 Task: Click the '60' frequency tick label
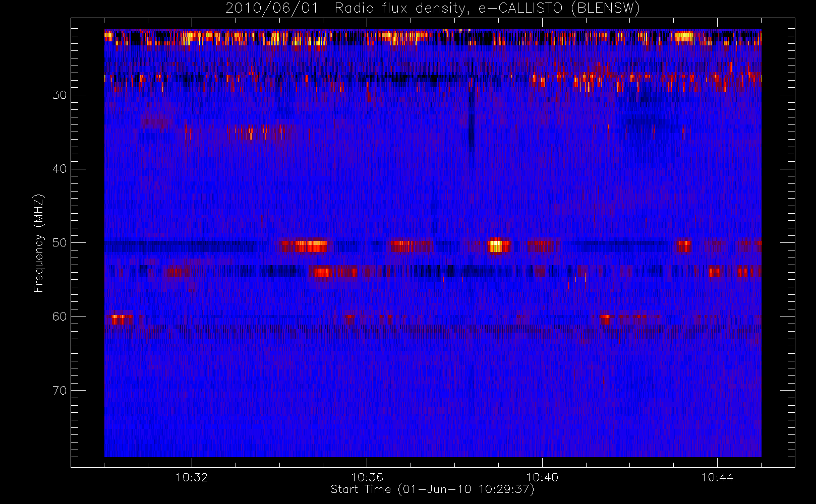(x=60, y=317)
